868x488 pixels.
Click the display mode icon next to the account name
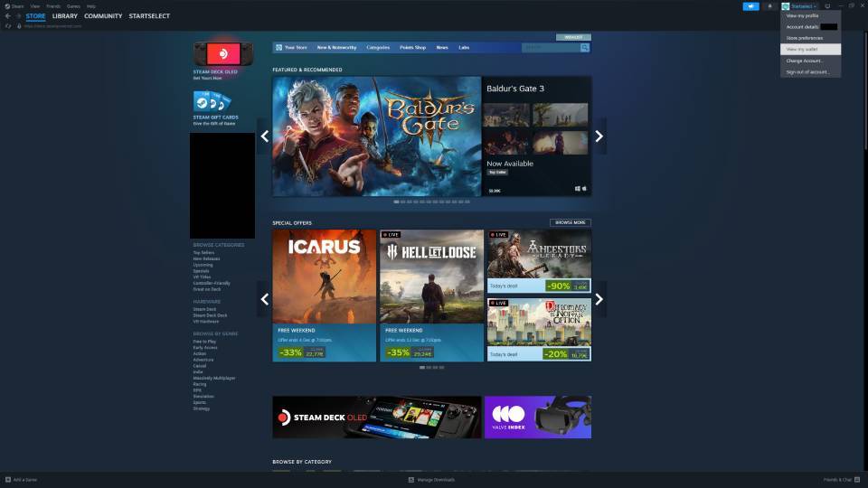click(x=827, y=6)
